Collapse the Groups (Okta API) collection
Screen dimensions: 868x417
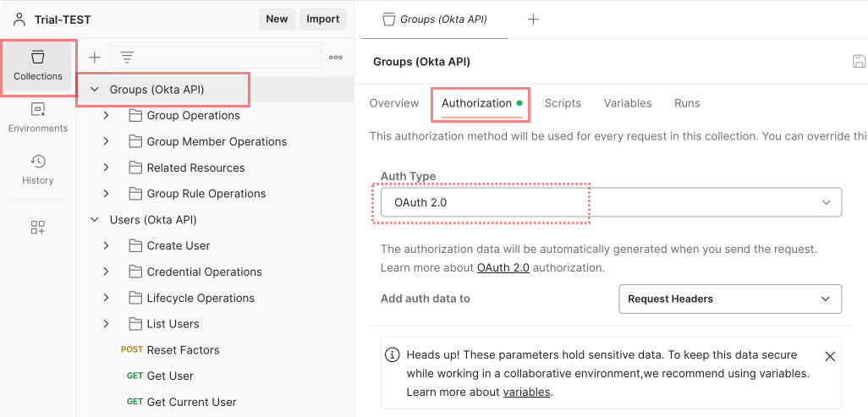[x=95, y=89]
